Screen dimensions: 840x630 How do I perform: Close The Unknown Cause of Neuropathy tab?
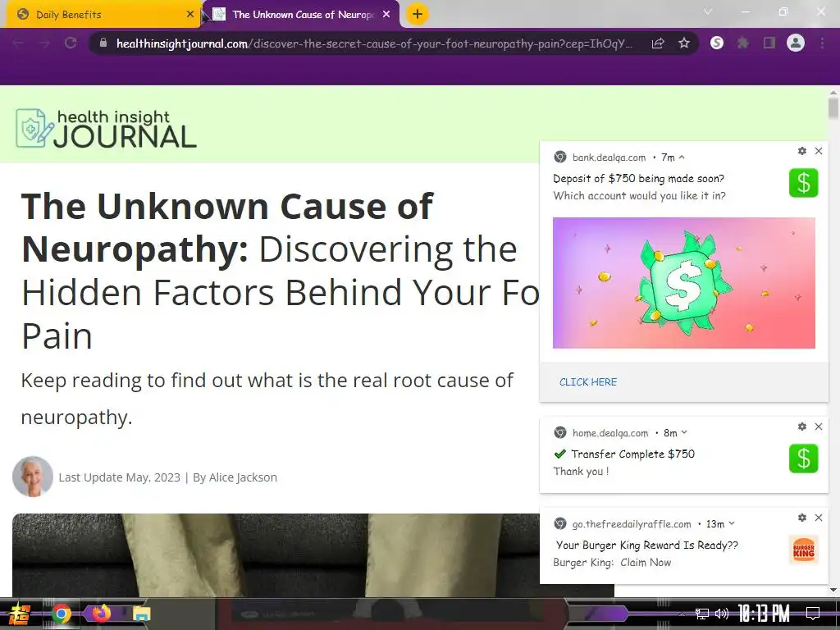pyautogui.click(x=386, y=15)
